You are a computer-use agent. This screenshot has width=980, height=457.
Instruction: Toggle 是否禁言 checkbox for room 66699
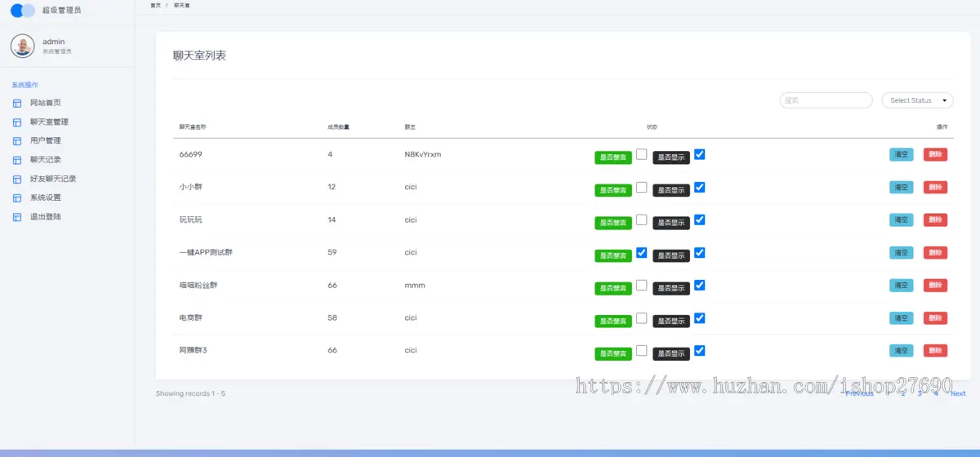pos(642,154)
